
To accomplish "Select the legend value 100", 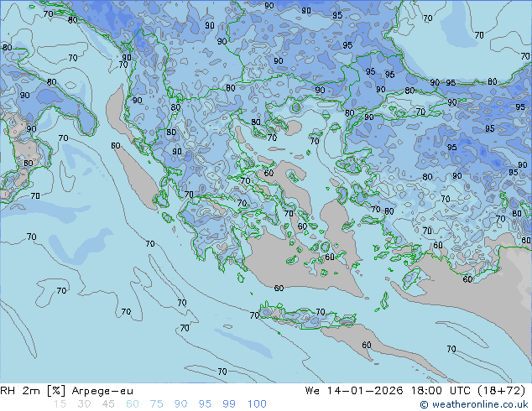I will tap(257, 404).
